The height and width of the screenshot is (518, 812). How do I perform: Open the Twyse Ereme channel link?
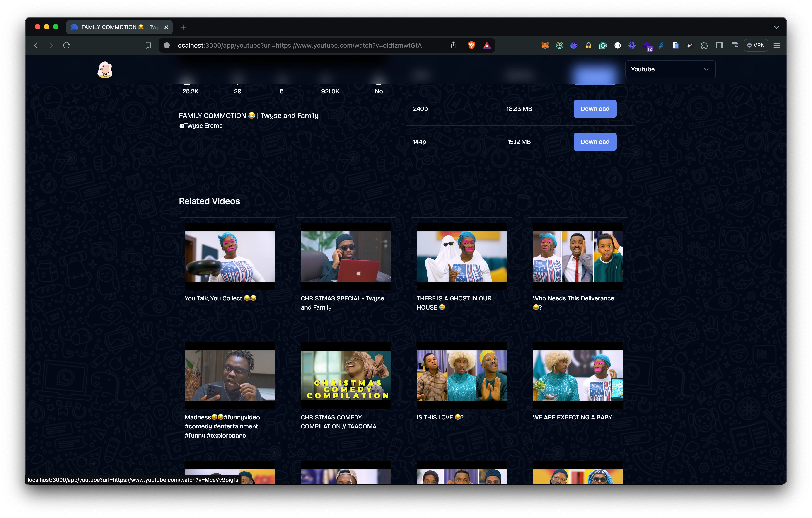tap(201, 126)
